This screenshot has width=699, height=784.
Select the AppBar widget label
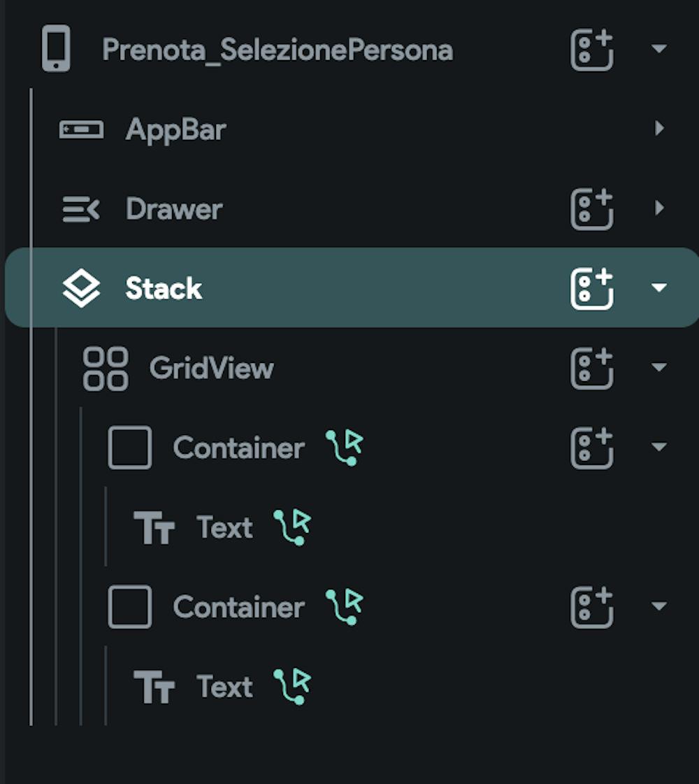point(175,129)
